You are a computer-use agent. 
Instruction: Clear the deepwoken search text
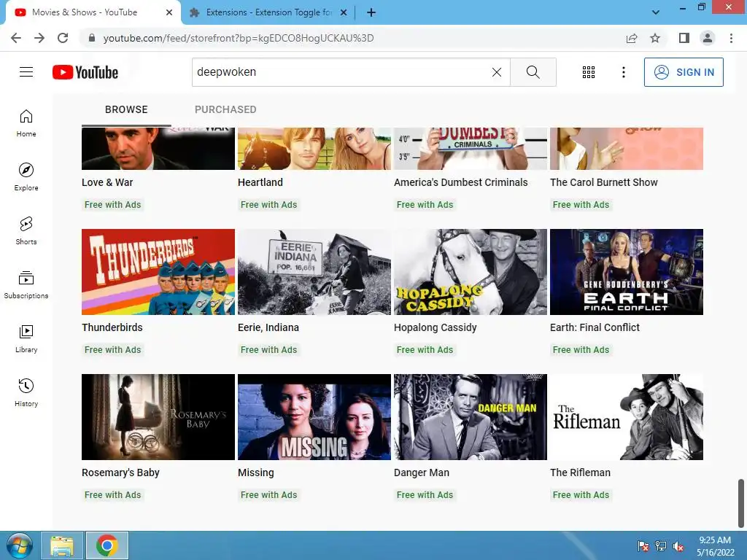[496, 72]
